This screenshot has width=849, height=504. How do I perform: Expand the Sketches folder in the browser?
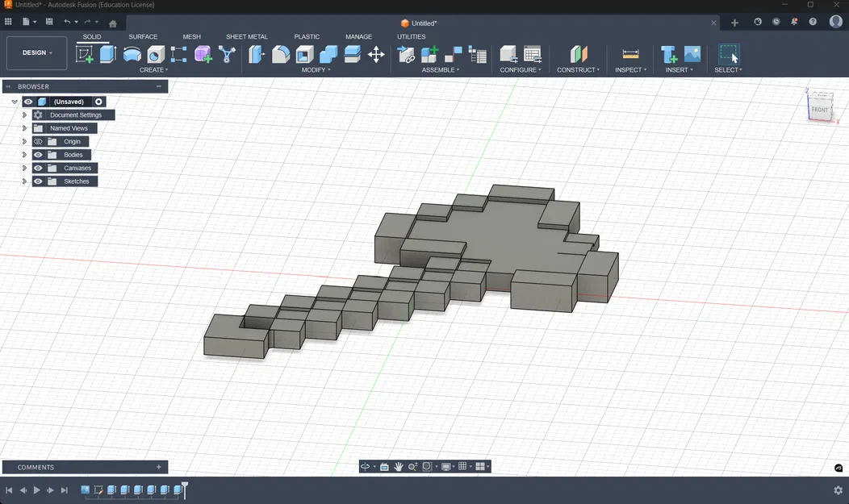click(23, 181)
